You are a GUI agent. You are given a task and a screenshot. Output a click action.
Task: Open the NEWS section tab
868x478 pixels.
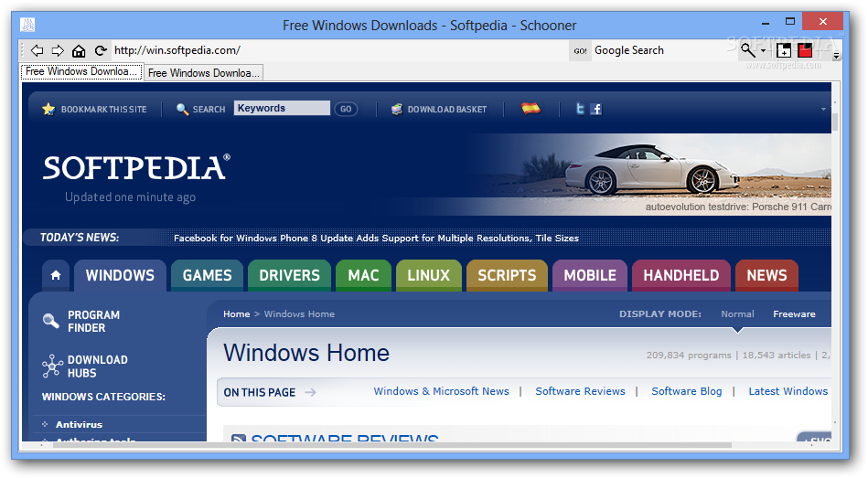tap(766, 275)
